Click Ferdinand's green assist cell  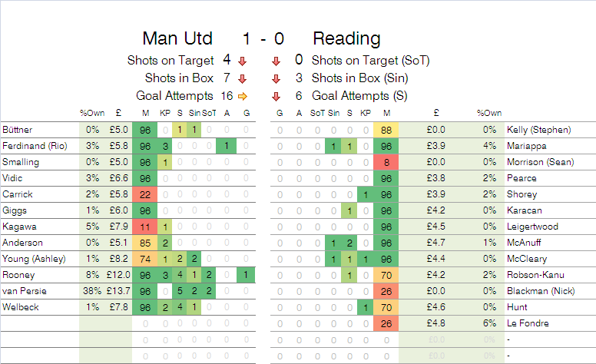tap(227, 146)
